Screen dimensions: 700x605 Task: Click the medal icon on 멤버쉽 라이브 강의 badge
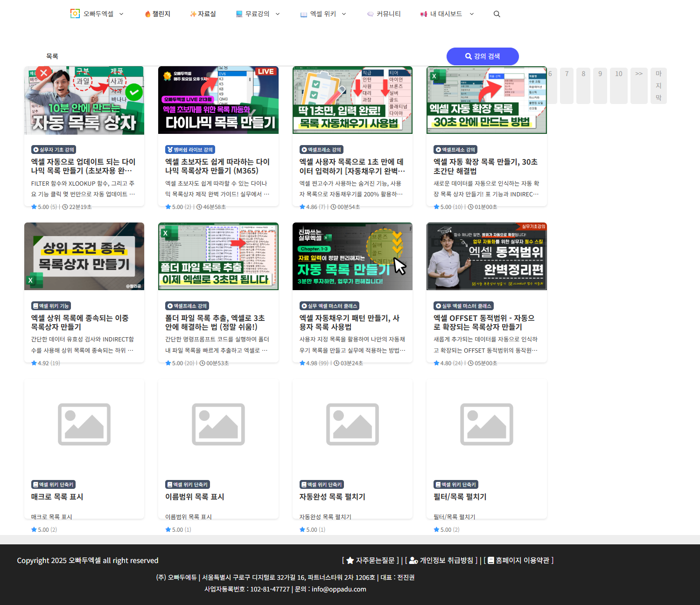tap(169, 149)
